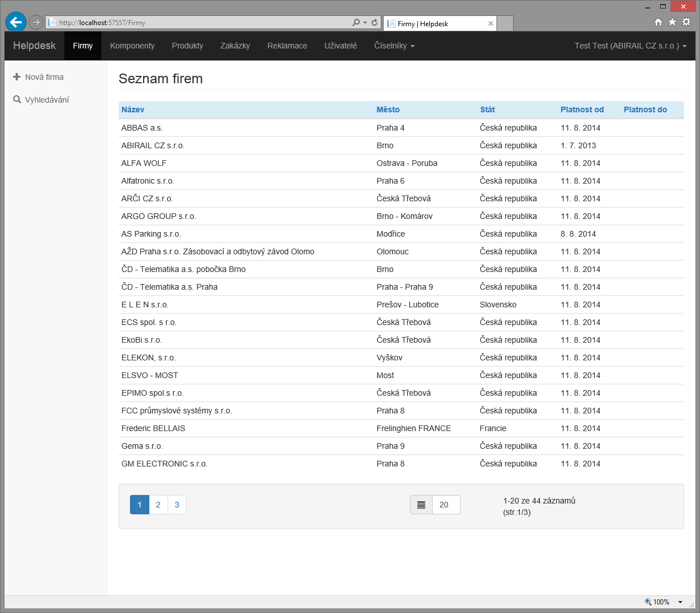700x613 pixels.
Task: Click the ABBAS a.s. row
Action: point(401,128)
